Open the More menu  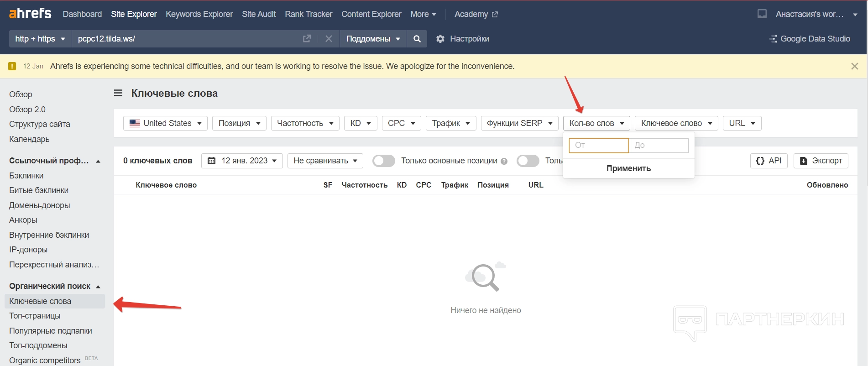[423, 14]
